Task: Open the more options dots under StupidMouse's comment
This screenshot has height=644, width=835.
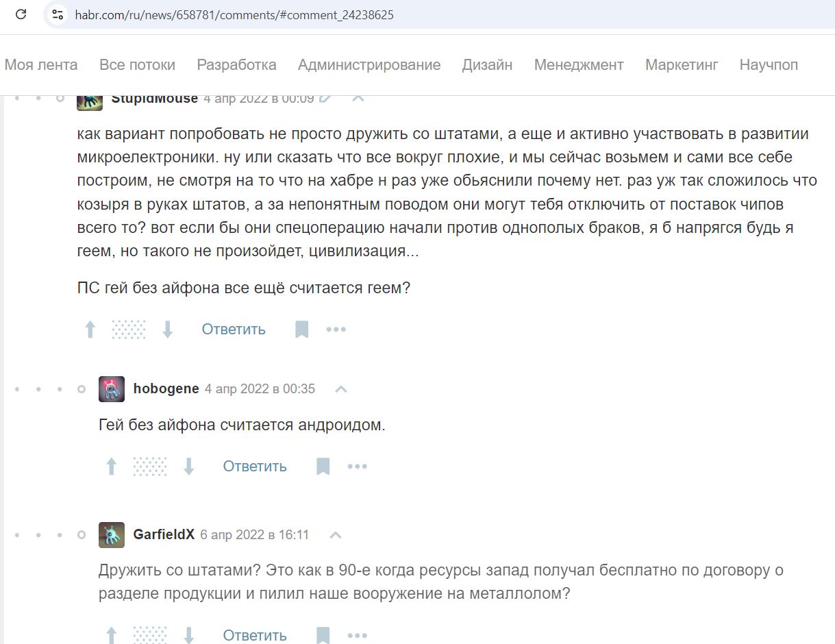Action: 336,330
